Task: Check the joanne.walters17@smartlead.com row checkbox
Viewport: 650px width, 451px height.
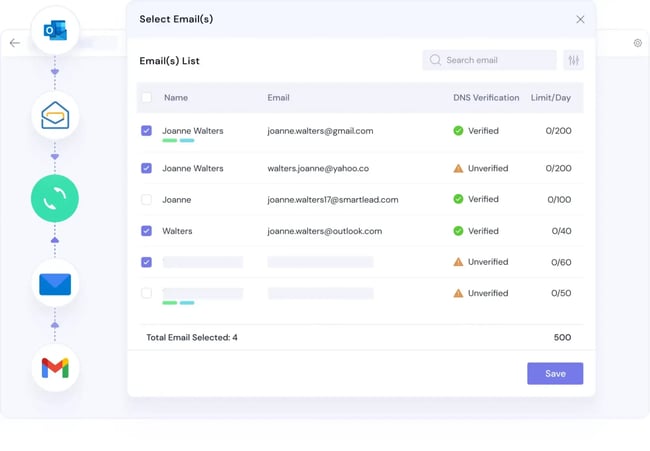Action: [147, 200]
